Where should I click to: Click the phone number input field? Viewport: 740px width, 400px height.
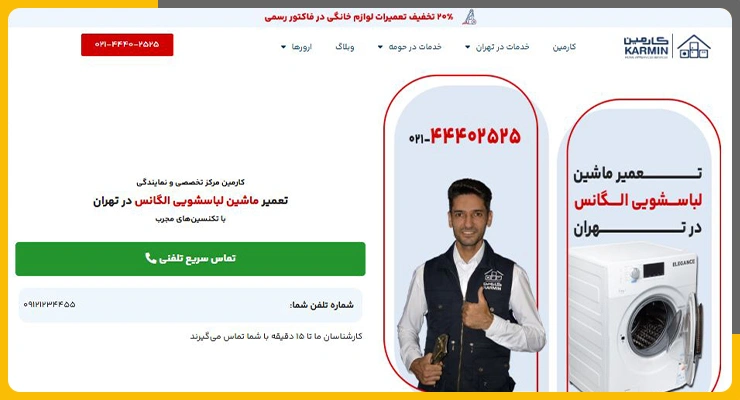tap(190, 305)
